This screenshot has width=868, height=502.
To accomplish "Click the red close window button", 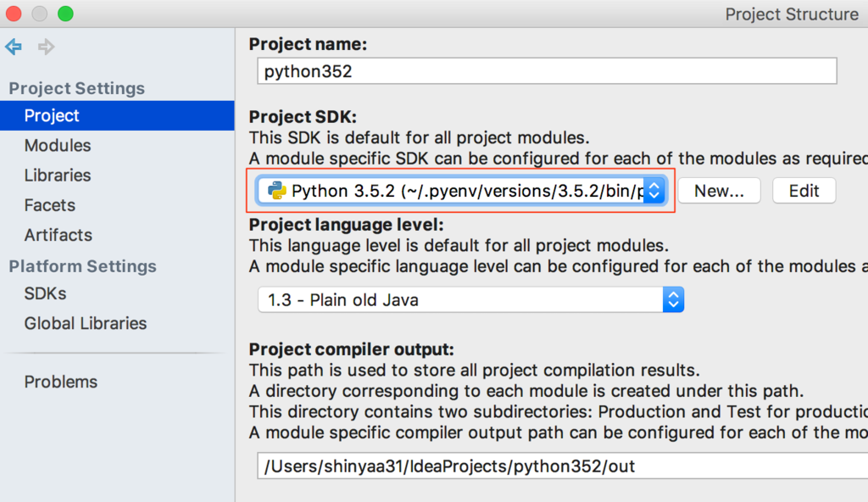I will [x=14, y=14].
